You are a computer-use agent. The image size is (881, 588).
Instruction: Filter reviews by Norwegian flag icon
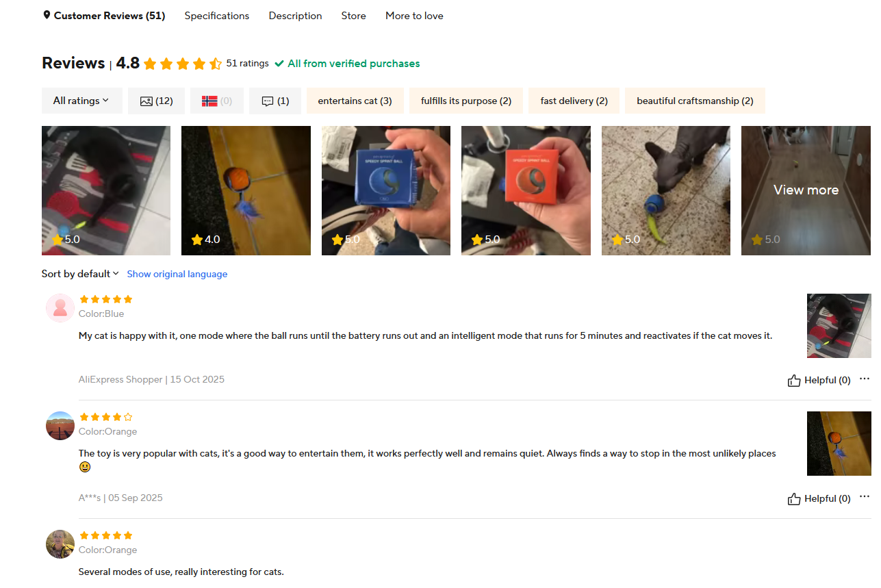coord(216,101)
